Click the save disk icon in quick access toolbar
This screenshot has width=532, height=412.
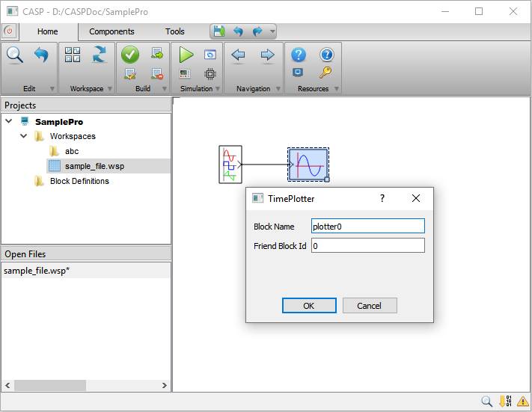(x=218, y=31)
